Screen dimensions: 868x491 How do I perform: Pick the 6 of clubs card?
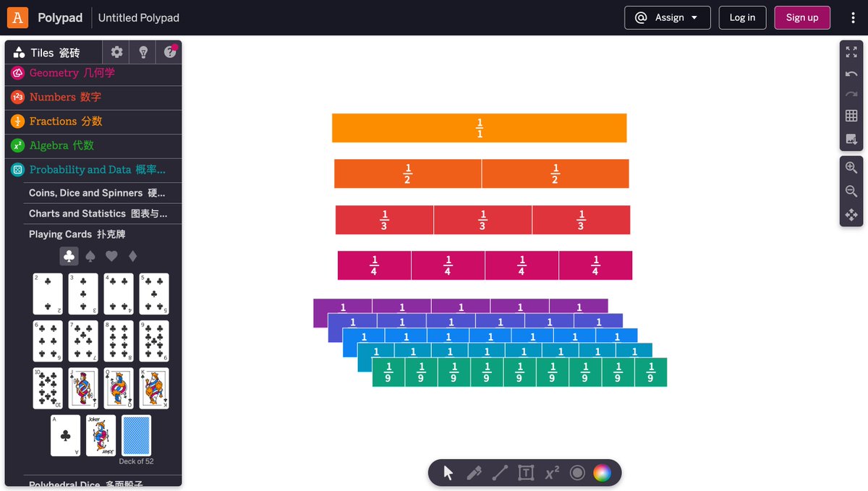click(48, 341)
